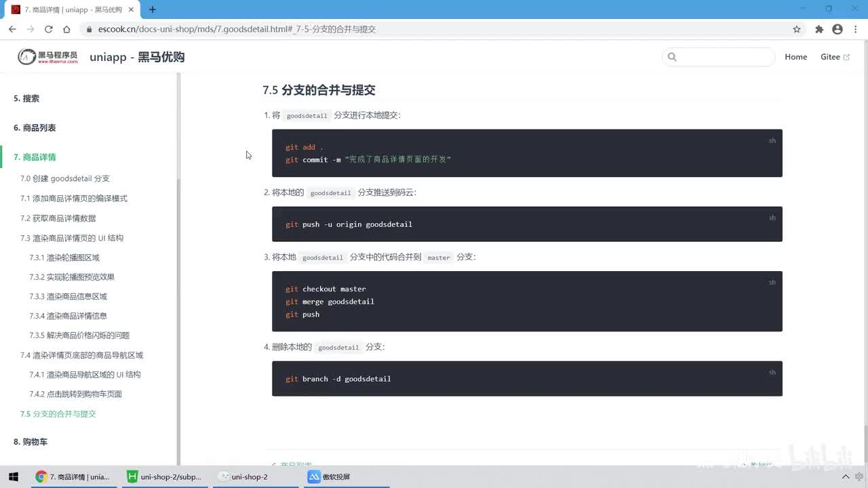Reload the current page

[48, 29]
